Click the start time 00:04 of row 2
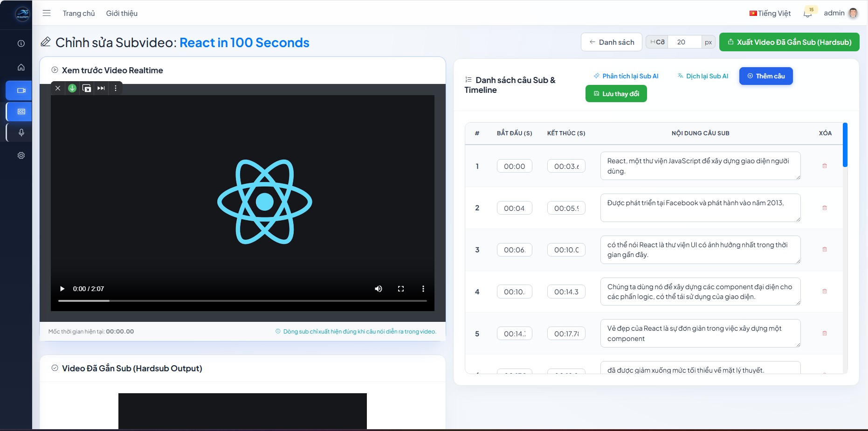 tap(515, 208)
